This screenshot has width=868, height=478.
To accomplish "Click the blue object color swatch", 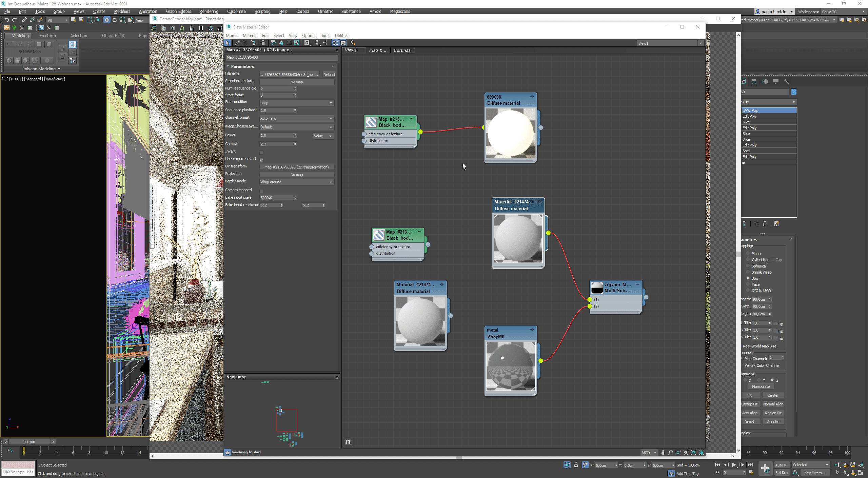I will click(x=794, y=92).
